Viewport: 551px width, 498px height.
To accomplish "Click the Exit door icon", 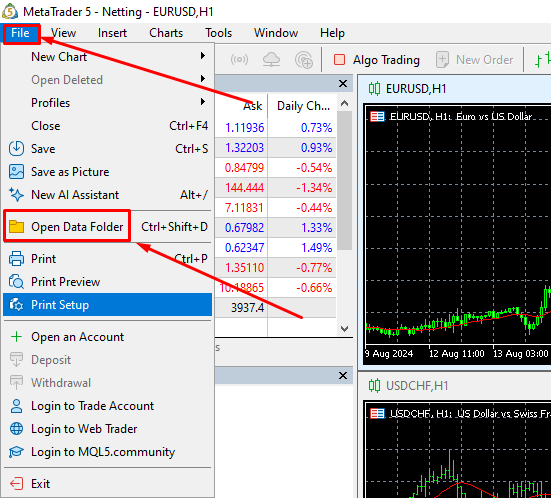I will coord(16,484).
